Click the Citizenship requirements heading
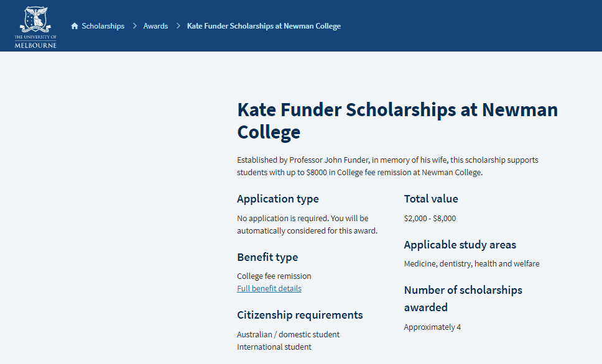Screen dimensions: 602x364 (x=300, y=315)
